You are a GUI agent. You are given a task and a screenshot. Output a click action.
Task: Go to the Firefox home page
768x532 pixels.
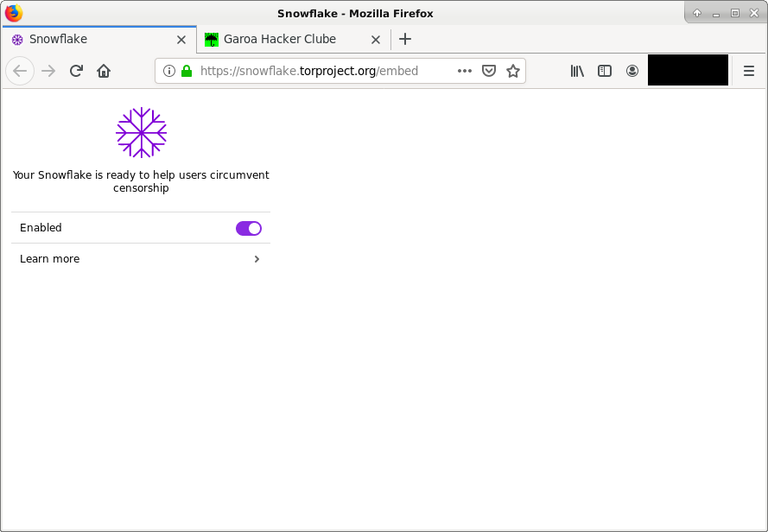[x=104, y=71]
